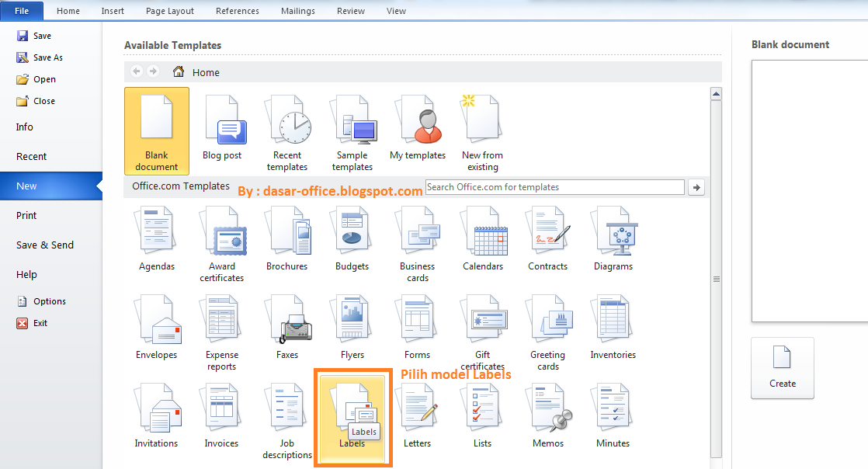
Task: Click Save As in backstage menu
Action: 40,57
